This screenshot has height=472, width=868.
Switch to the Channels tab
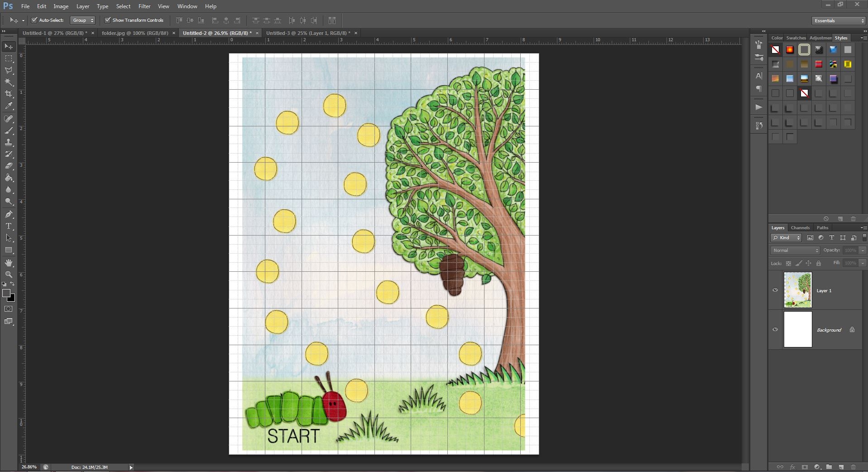[x=800, y=228]
